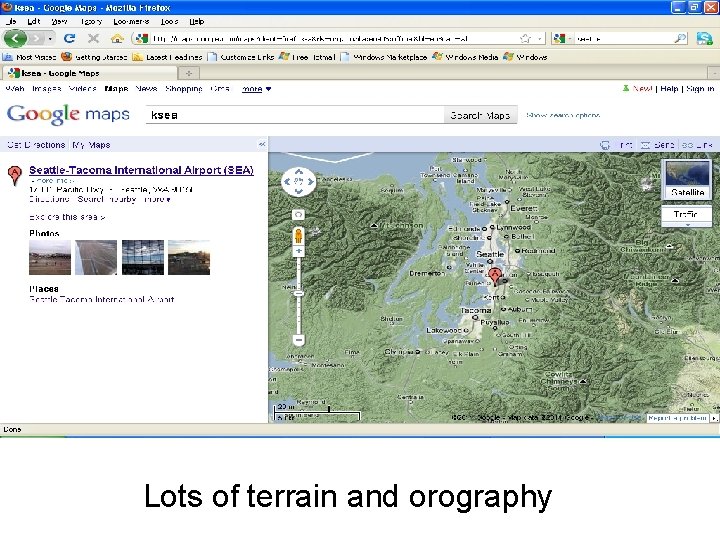The width and height of the screenshot is (720, 540).
Task: Click the site favicon in the address bar
Action: coord(141,39)
